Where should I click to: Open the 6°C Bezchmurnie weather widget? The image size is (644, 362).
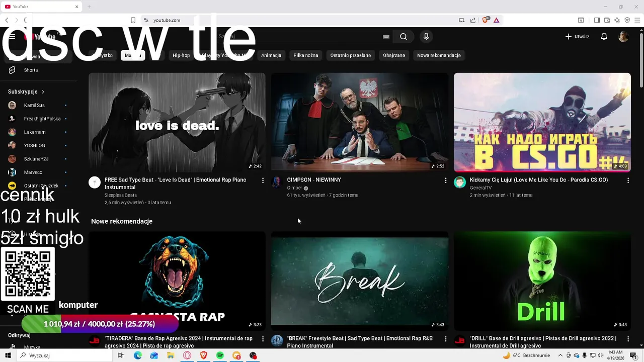tap(526, 355)
